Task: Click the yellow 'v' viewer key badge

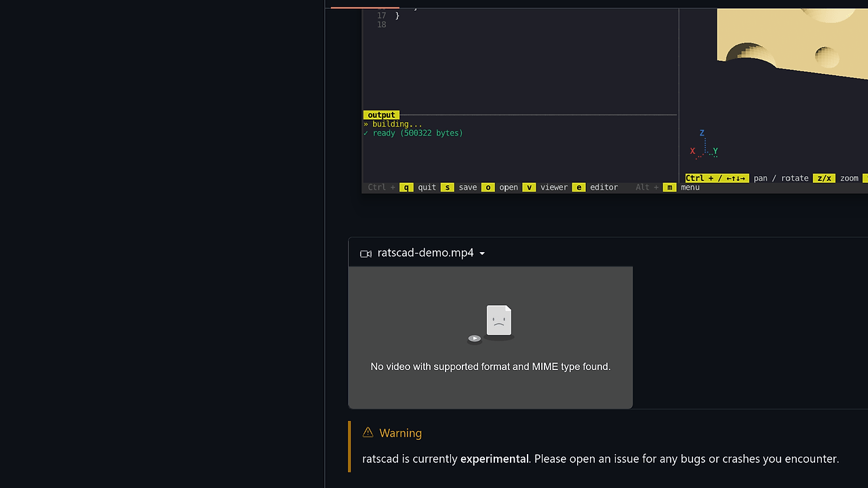Action: tap(529, 187)
